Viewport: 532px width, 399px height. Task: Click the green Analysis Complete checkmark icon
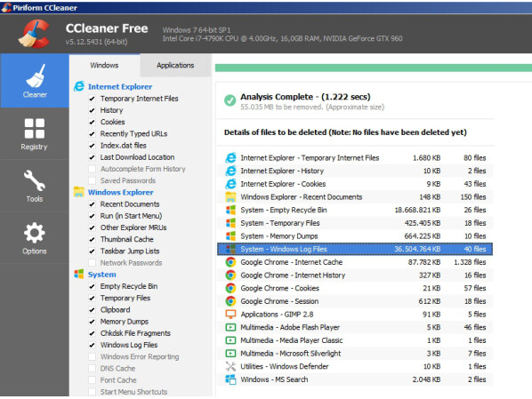click(230, 100)
